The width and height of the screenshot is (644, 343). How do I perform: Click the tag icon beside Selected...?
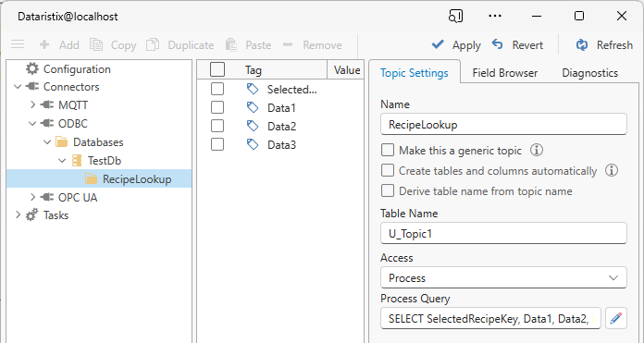point(253,89)
